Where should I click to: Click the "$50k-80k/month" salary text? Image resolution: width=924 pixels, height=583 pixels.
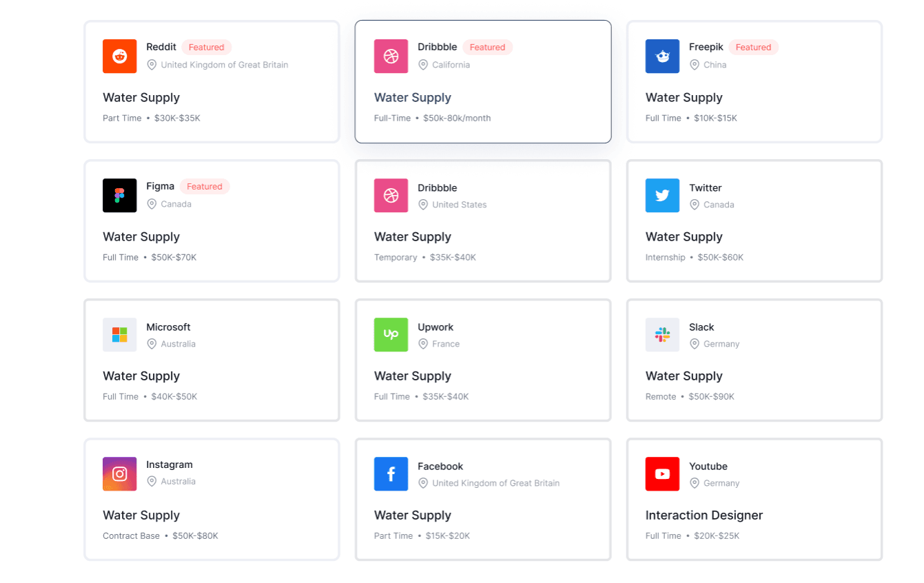pos(457,119)
